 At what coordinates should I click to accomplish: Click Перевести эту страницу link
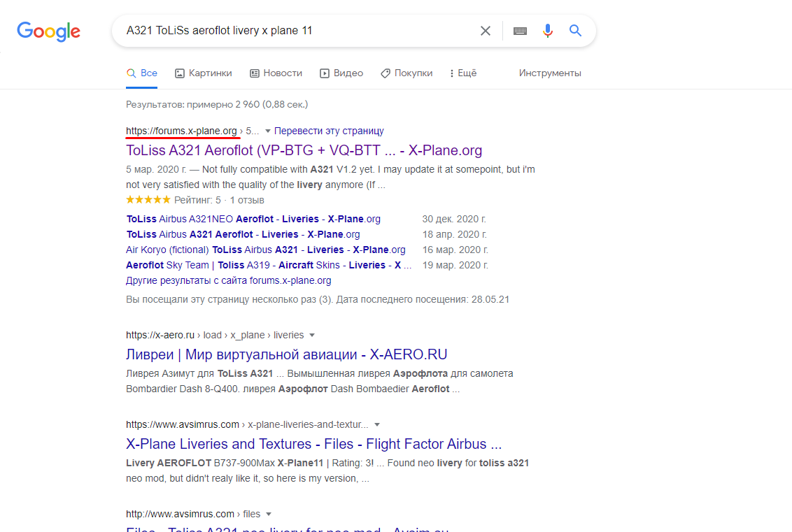pos(329,131)
